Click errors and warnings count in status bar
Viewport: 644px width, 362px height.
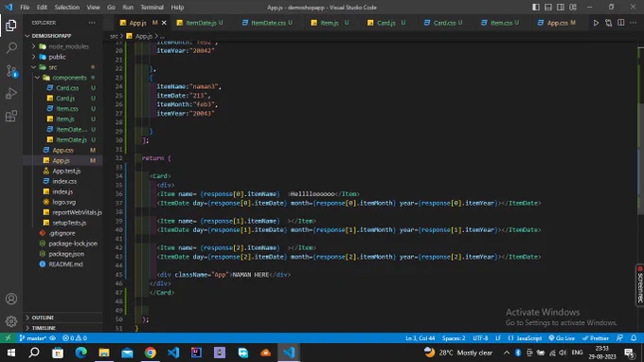click(x=74, y=338)
